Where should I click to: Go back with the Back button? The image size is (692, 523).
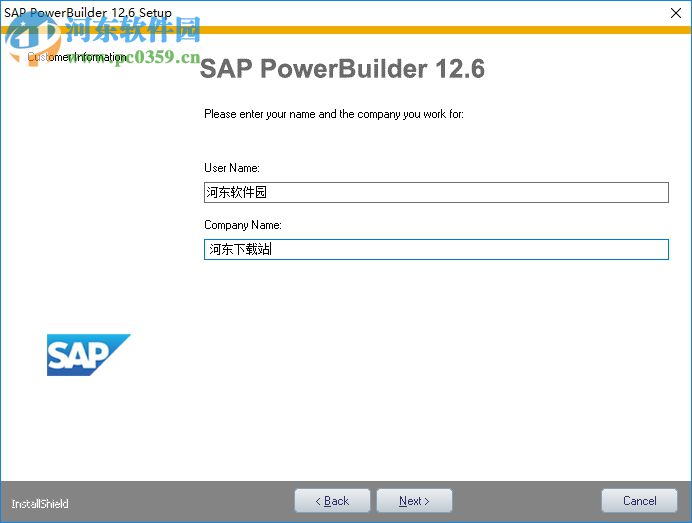pyautogui.click(x=332, y=501)
